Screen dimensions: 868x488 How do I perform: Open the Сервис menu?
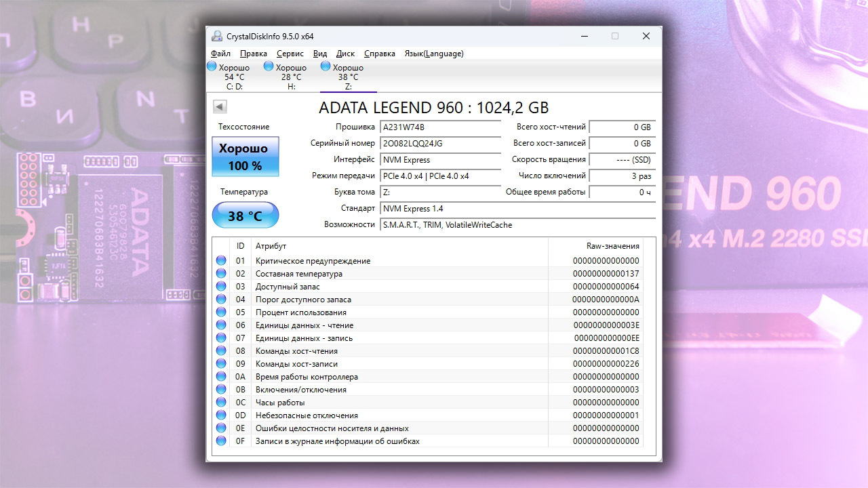[x=290, y=54]
